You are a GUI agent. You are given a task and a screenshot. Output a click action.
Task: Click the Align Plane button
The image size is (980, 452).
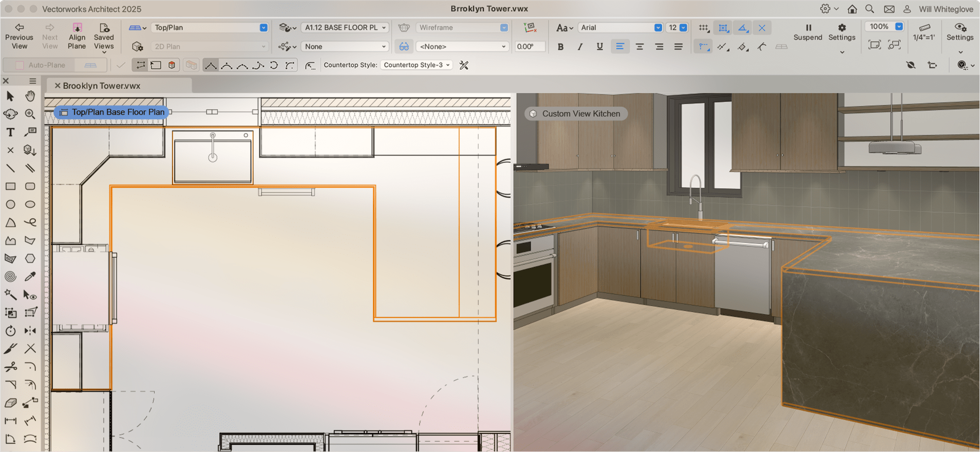(77, 36)
